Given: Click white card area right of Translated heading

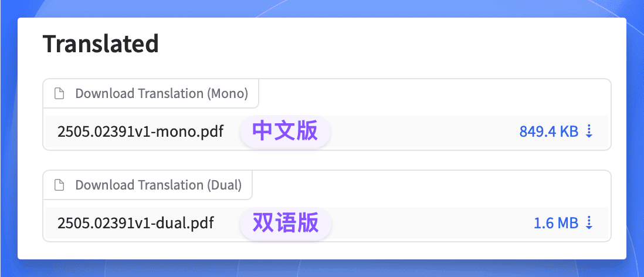Looking at the screenshot, I should point(381,44).
